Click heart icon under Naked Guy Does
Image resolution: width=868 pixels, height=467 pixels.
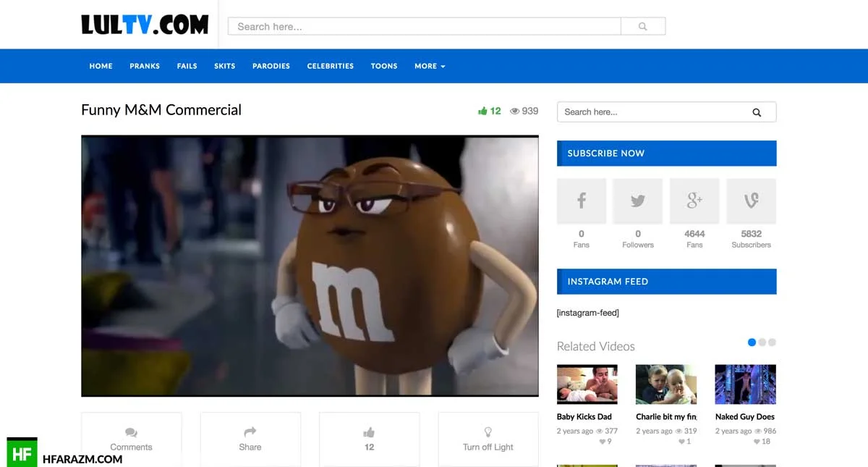[757, 442]
